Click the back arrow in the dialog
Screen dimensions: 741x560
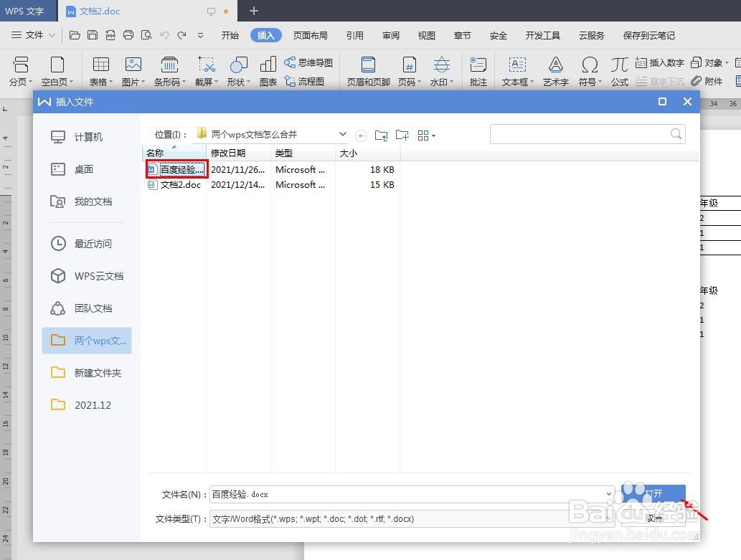361,136
